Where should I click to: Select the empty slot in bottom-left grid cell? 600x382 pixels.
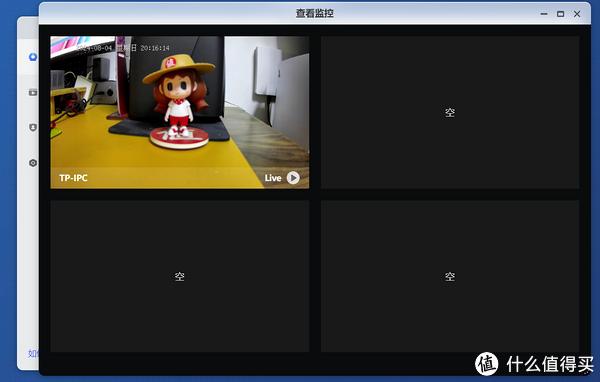tap(180, 276)
